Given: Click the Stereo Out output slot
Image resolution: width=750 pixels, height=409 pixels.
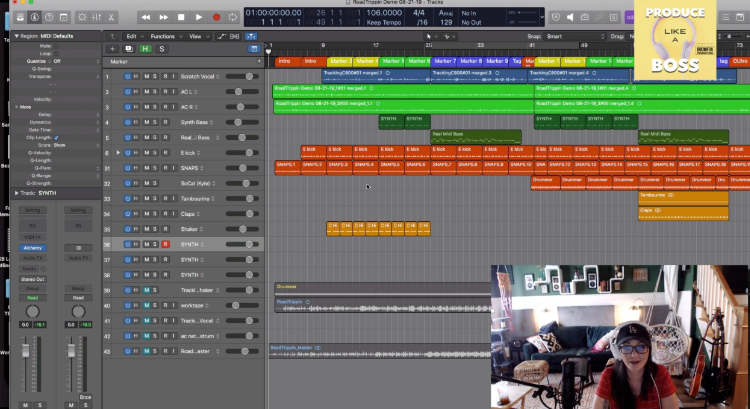Looking at the screenshot, I should click(x=33, y=279).
